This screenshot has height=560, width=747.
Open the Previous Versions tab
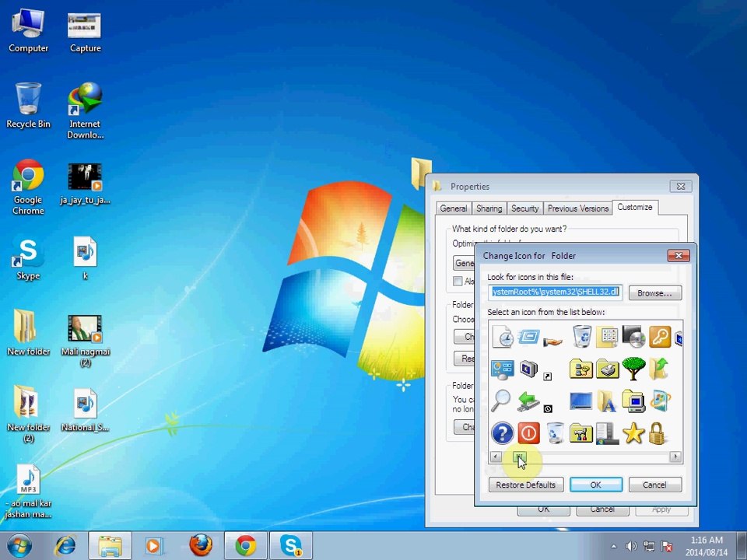(x=578, y=208)
